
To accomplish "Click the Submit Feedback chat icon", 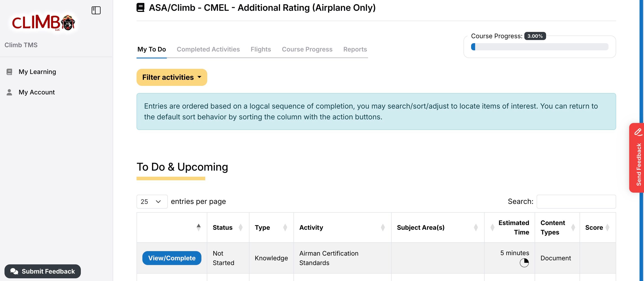I will 14,271.
